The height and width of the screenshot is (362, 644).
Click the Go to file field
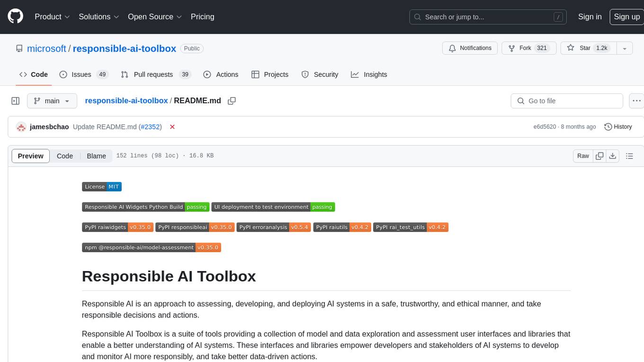[567, 101]
